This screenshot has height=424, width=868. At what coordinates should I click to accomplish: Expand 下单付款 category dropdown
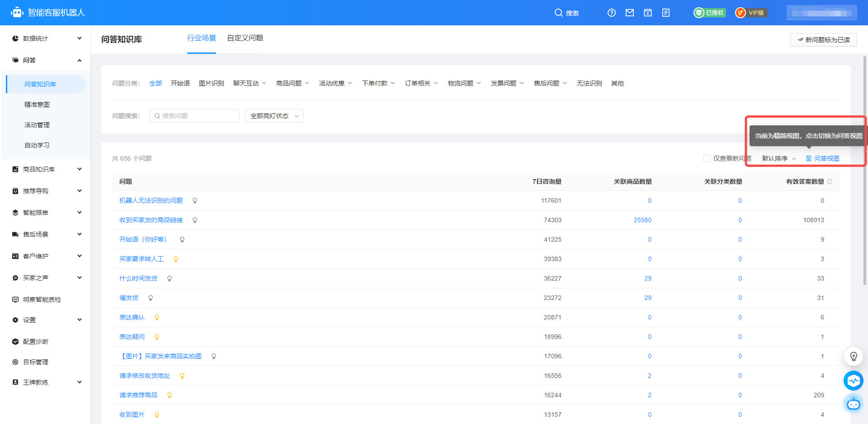click(x=378, y=83)
